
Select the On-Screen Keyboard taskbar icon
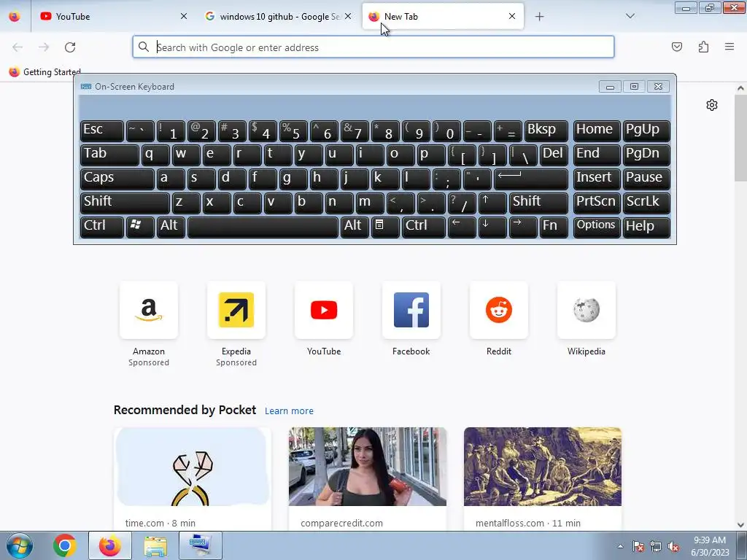coord(200,545)
